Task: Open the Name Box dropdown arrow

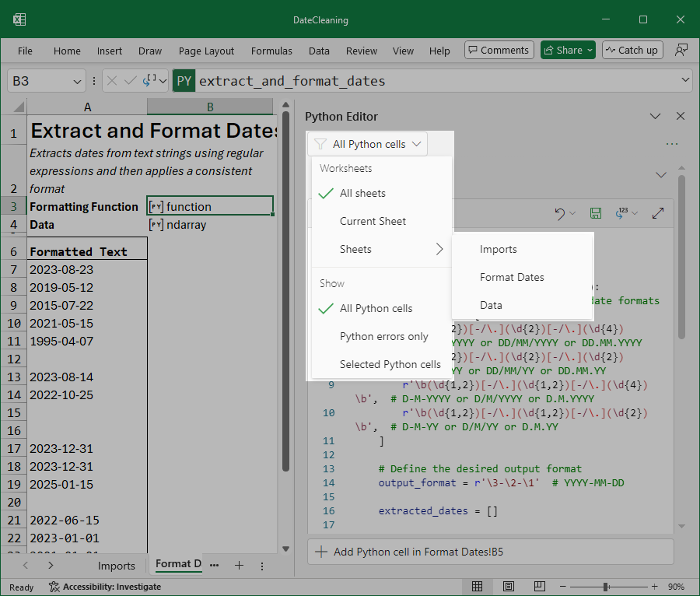Action: [77, 81]
